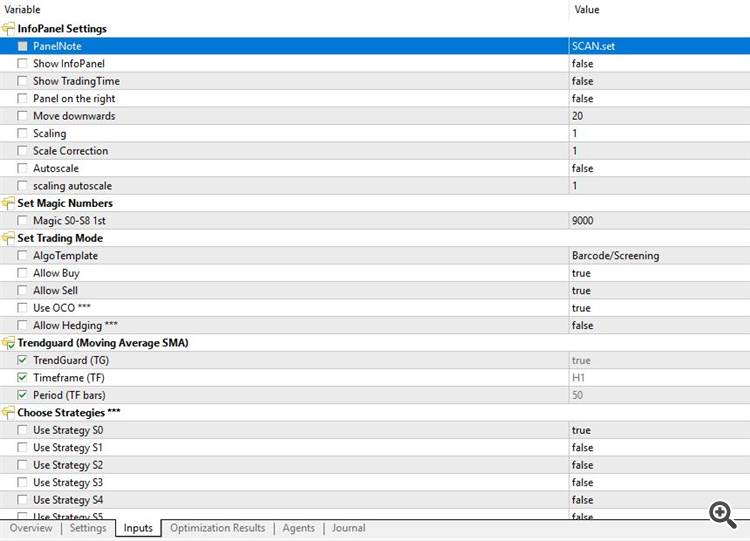
Task: Tick the Magic S0-S8 1st checkbox
Action: (22, 221)
